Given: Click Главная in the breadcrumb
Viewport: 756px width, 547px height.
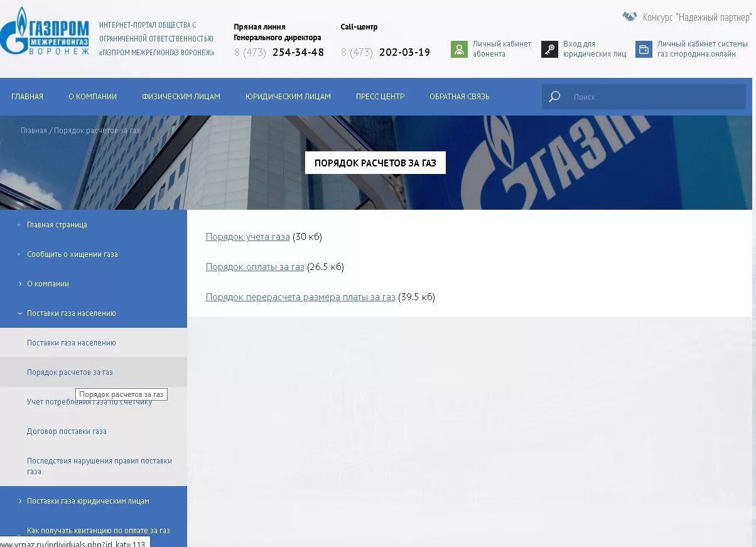Looking at the screenshot, I should point(33,131).
